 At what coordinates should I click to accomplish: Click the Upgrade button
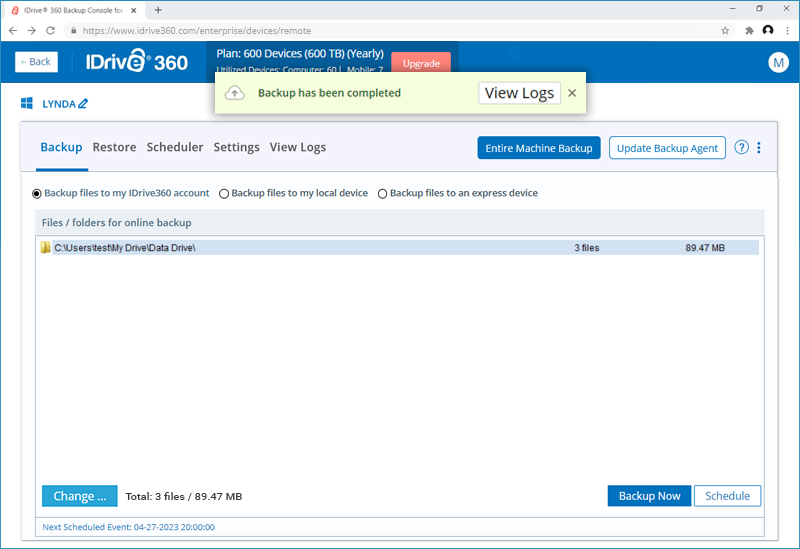tap(421, 63)
